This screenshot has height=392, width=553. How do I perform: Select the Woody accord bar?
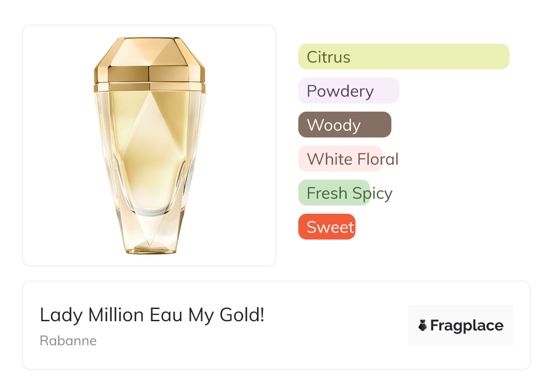click(x=344, y=125)
